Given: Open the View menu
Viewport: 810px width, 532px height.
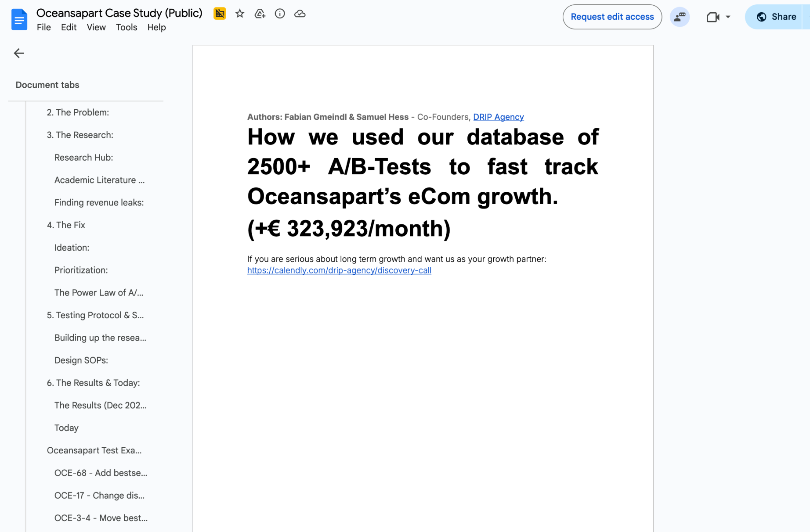Looking at the screenshot, I should click(96, 27).
